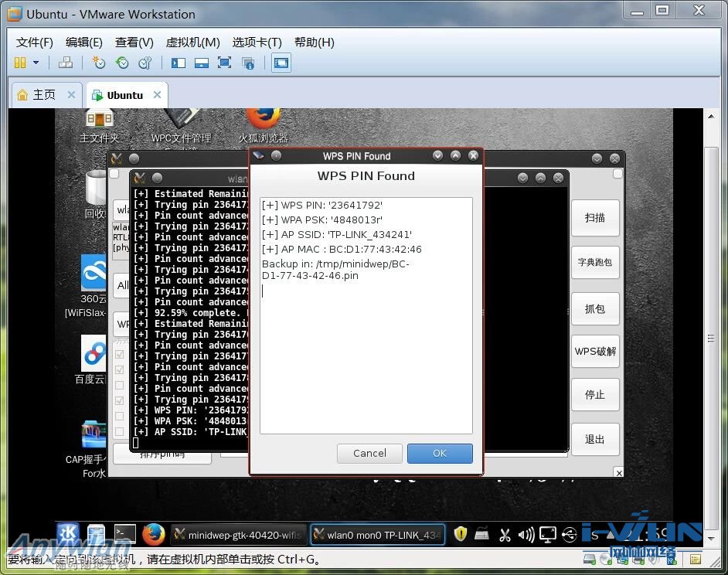
Task: Click the thumbnail bar view icon
Action: 201,63
